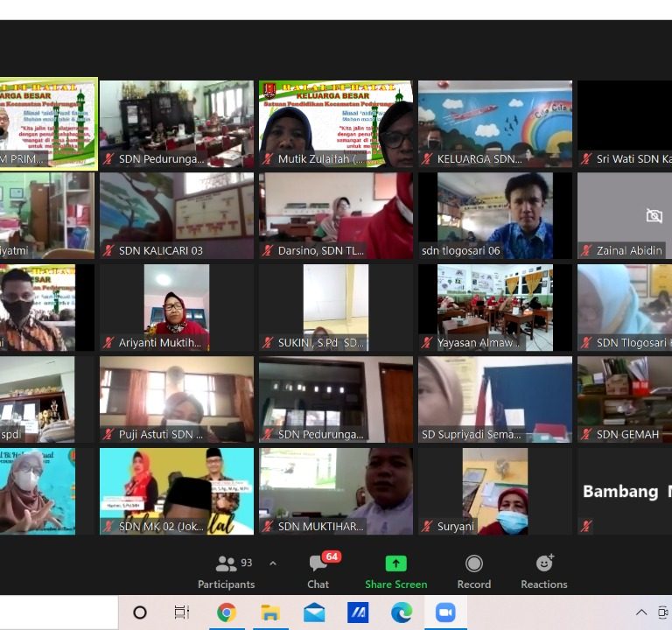Select sdn tlogosari 06 video tile
Screen dimensions: 672x630
pos(495,215)
